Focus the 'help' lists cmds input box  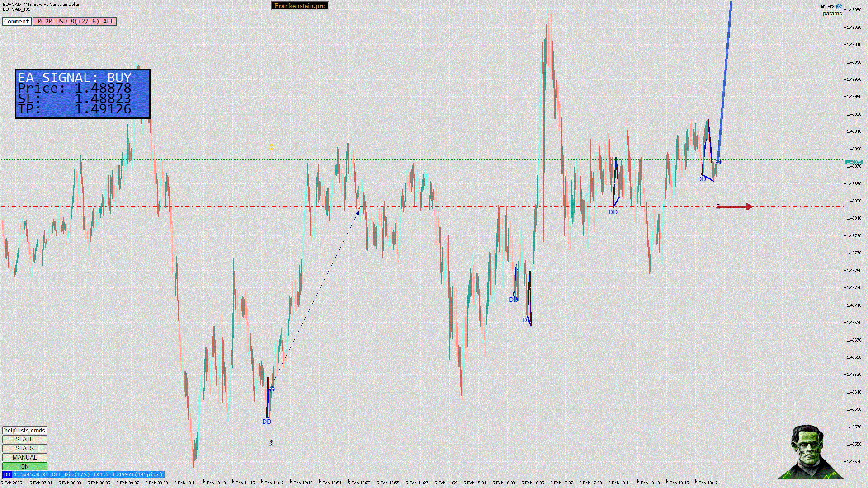point(24,430)
